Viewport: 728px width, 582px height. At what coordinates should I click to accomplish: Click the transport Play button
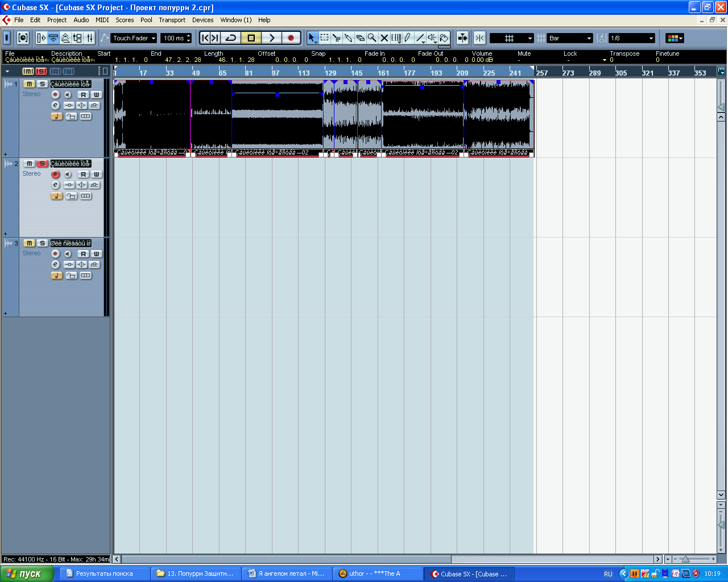[x=271, y=38]
